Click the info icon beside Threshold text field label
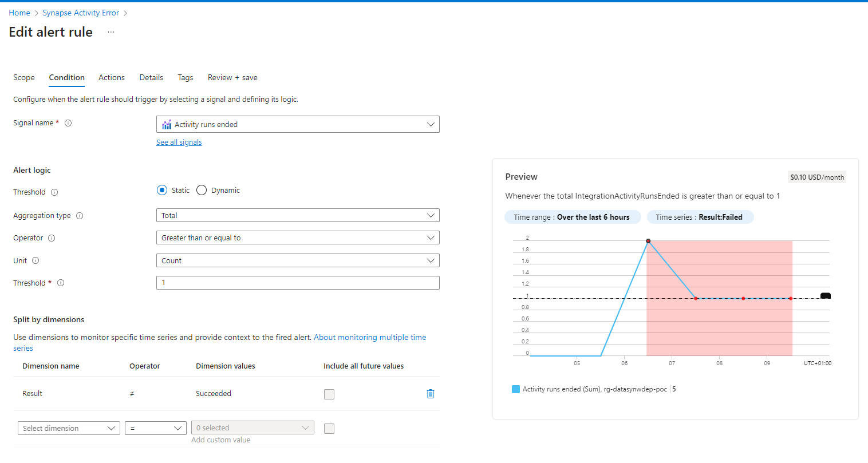This screenshot has width=868, height=463. [x=61, y=283]
